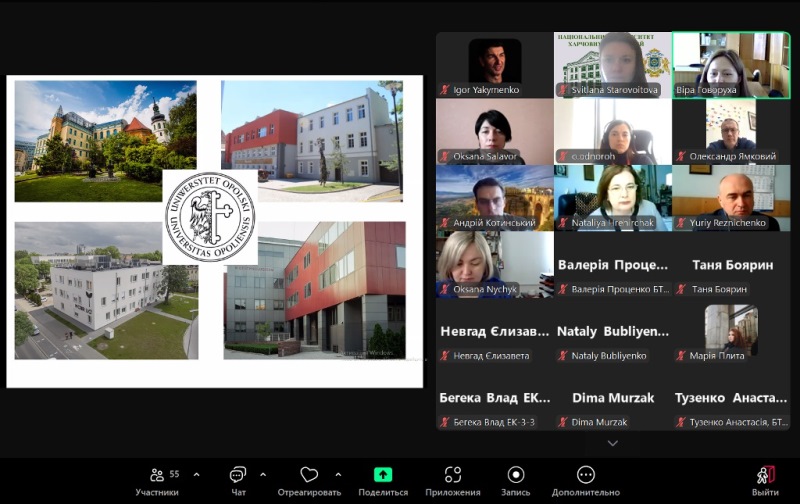Click large name Dima Murzak in tile
Screen dimensions: 800x504
(613, 398)
